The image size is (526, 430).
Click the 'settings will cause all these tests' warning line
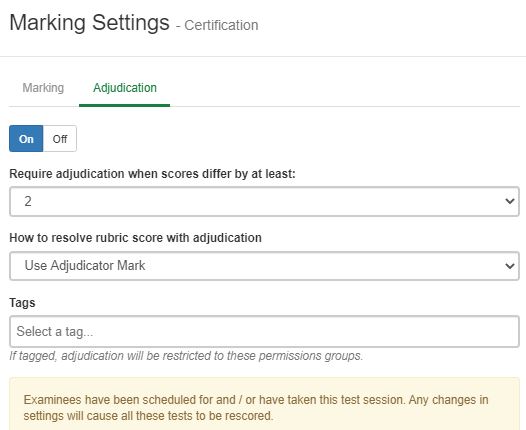[148, 416]
